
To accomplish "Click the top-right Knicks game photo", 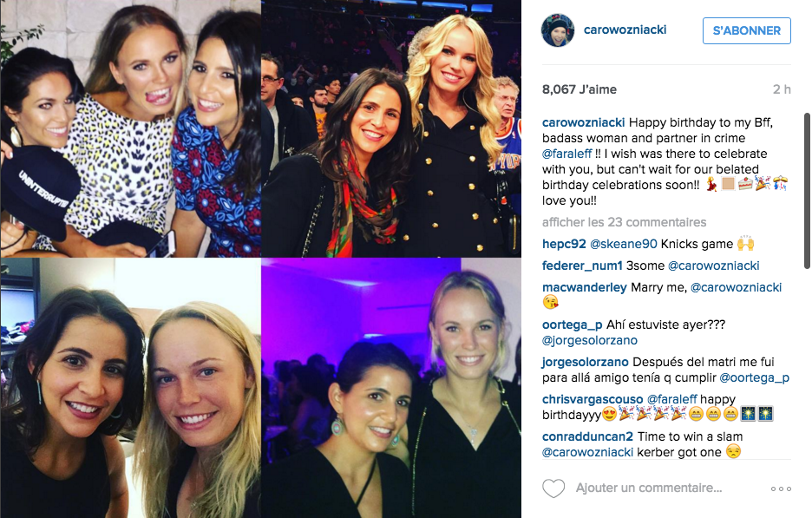I will pos(391,128).
